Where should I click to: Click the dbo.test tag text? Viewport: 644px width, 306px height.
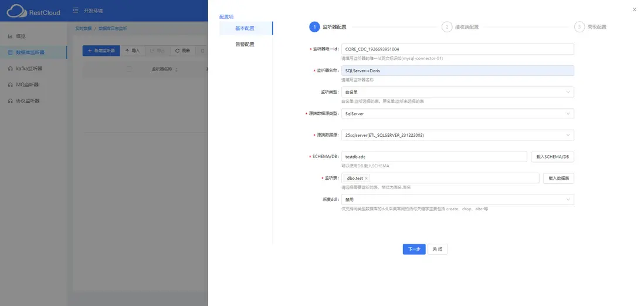pos(355,178)
